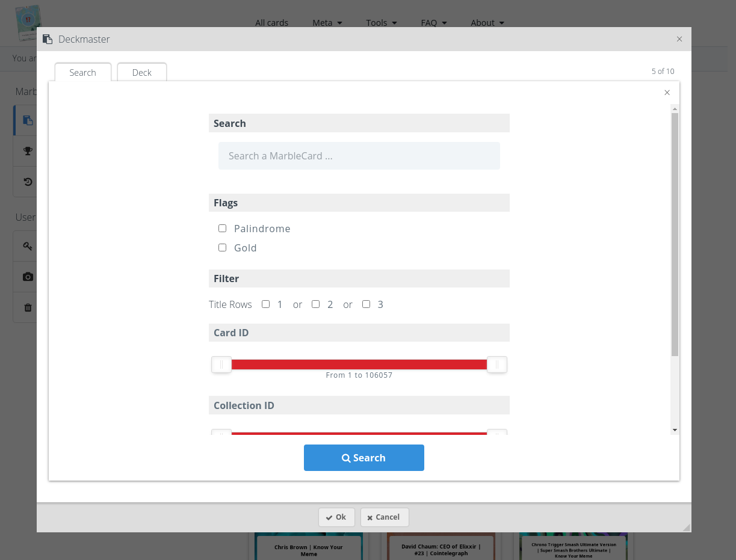Enable the Palindrome flag checkbox
Viewport: 736px width, 560px height.
tap(223, 229)
